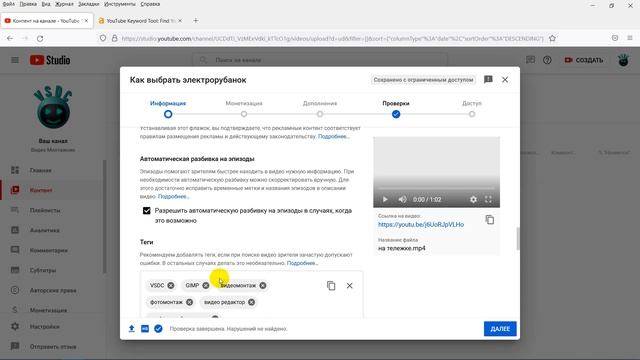
Task: Click the upload status arrow icon
Action: [131, 329]
